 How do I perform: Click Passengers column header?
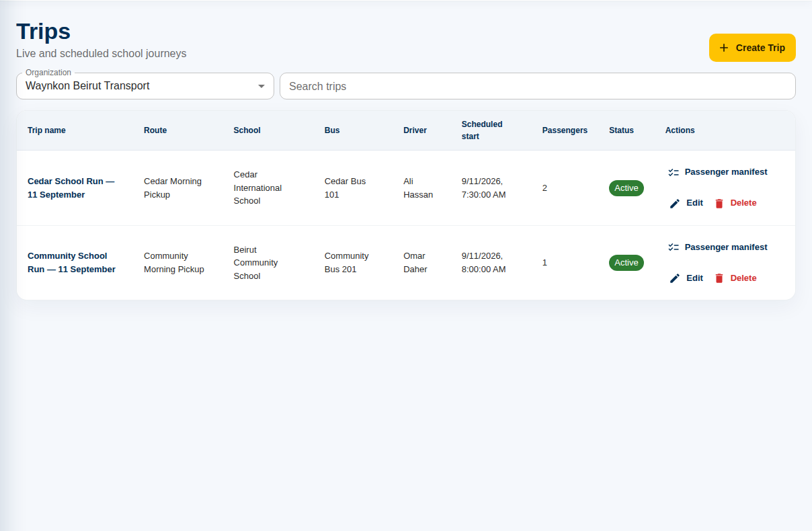(565, 130)
